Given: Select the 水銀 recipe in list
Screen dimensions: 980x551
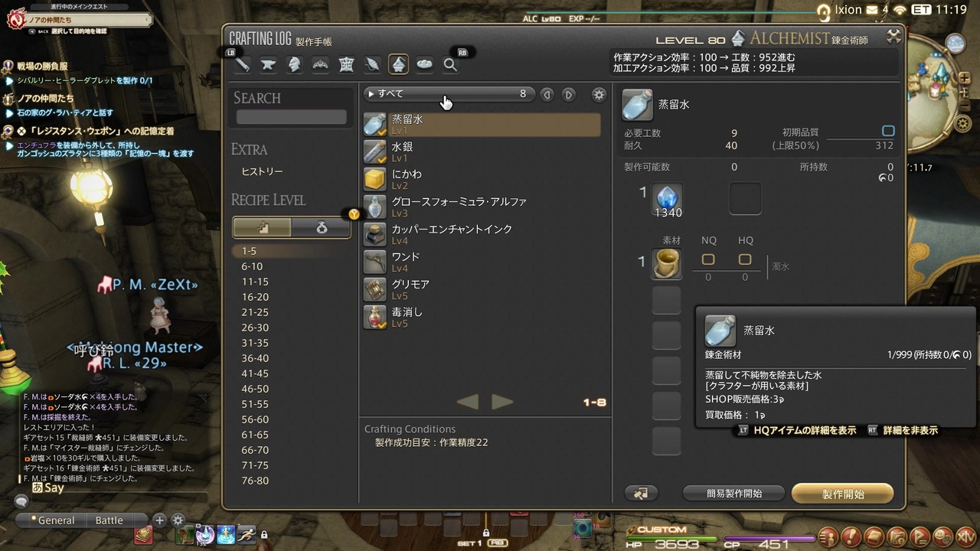Looking at the screenshot, I should coord(482,151).
